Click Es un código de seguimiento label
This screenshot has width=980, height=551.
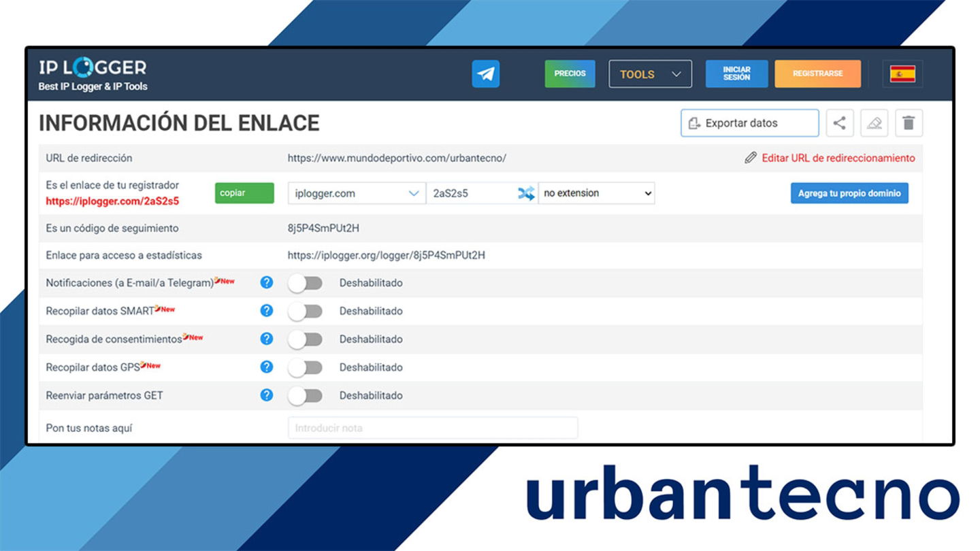tap(112, 229)
